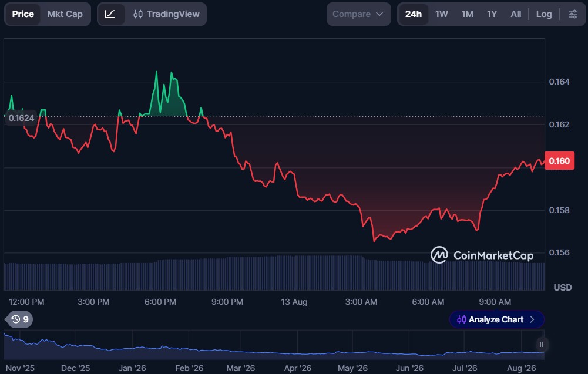Viewport: 588px width, 374px height.
Task: Click the 3:00 AM time label
Action: coord(361,302)
